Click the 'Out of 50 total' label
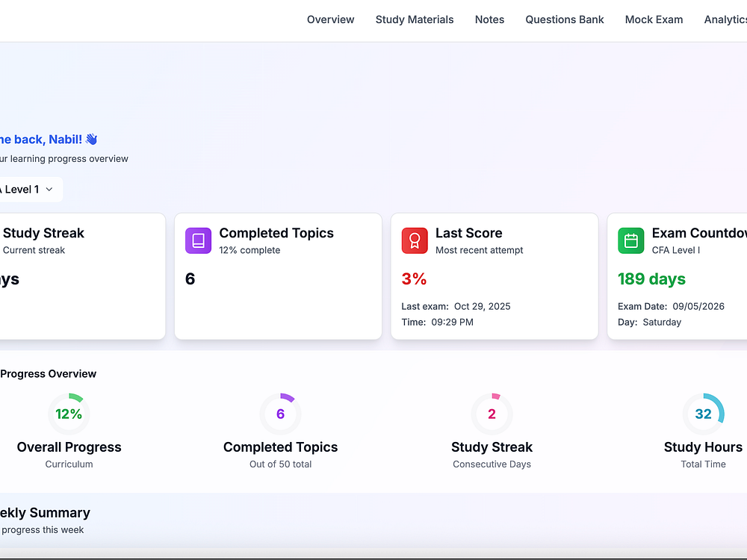Image resolution: width=747 pixels, height=560 pixels. 281,464
